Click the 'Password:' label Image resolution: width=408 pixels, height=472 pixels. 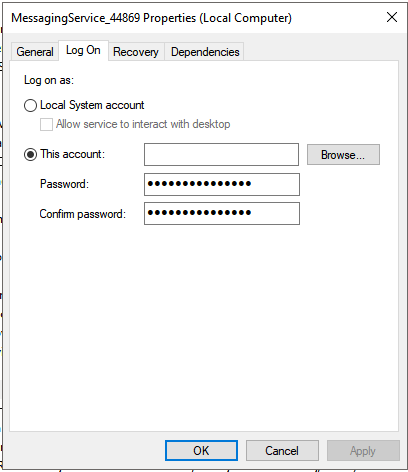tap(64, 184)
